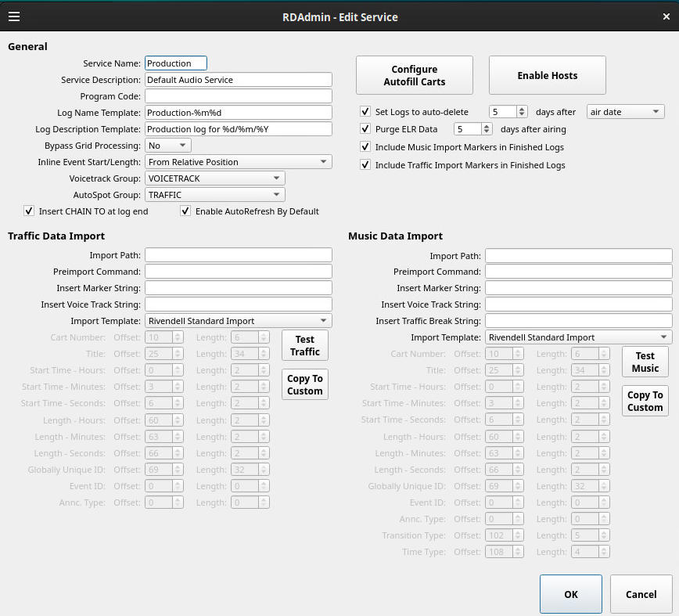Toggle Set Logs to auto-delete checkbox
Screen dimensions: 679x616
(365, 111)
